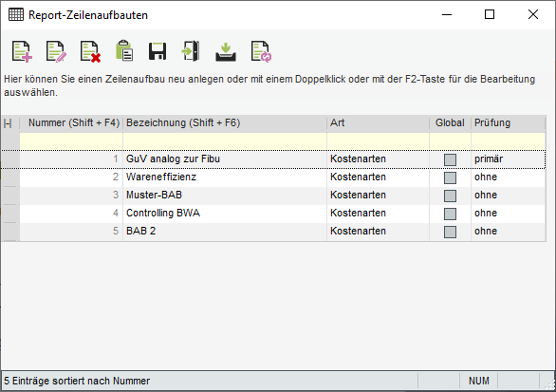556x392 pixels.
Task: Click the clipboard copy icon
Action: [124, 50]
